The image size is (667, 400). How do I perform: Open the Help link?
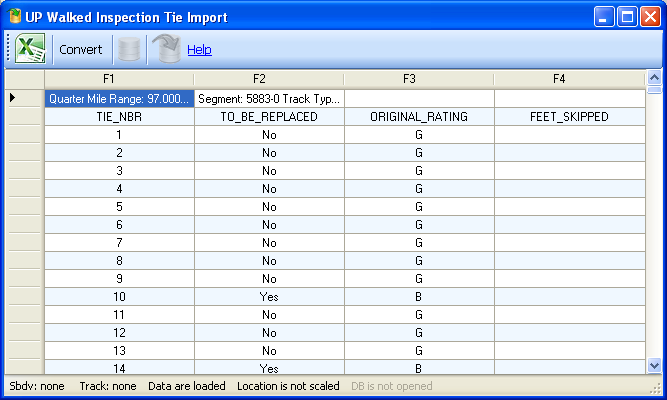(199, 49)
